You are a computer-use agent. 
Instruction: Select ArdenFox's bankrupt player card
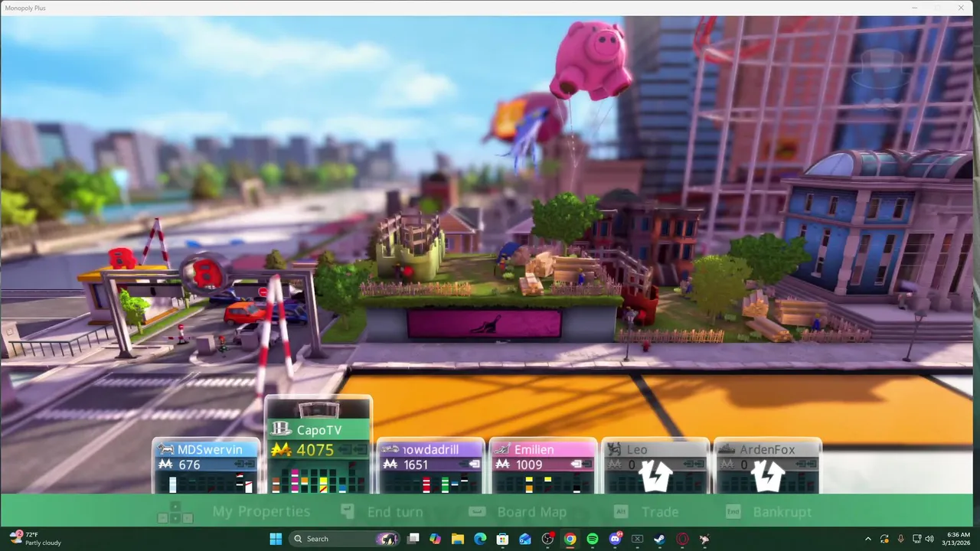(x=767, y=466)
